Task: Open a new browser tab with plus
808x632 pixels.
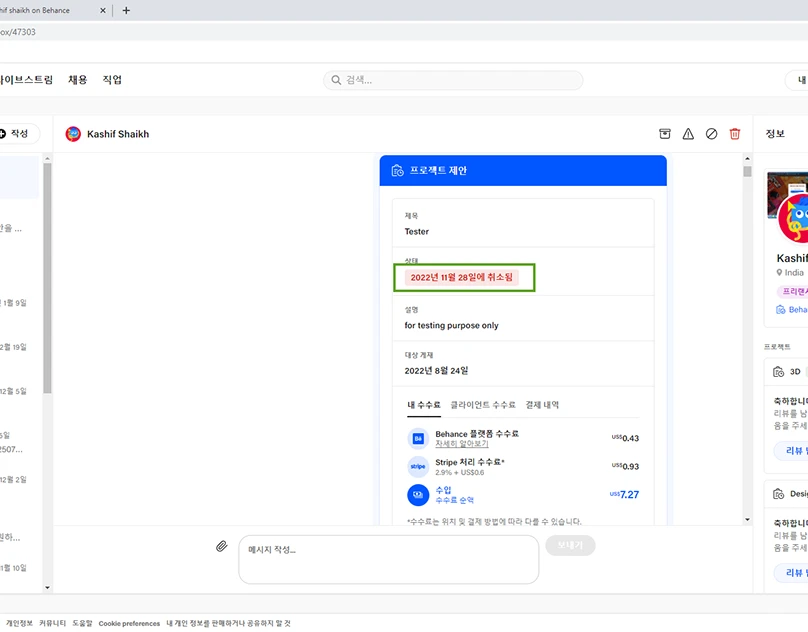Action: [126, 10]
